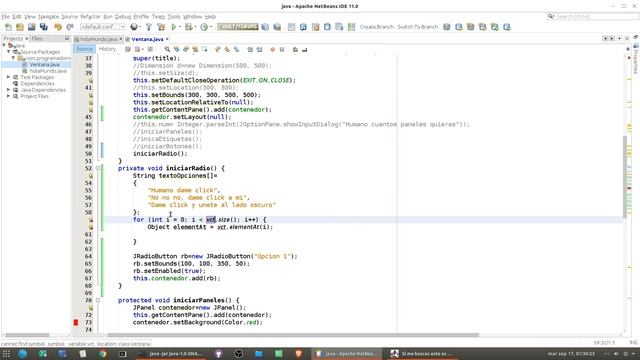Expand the Project Files node
Viewport: 640px width, 360px height.
click(9, 96)
